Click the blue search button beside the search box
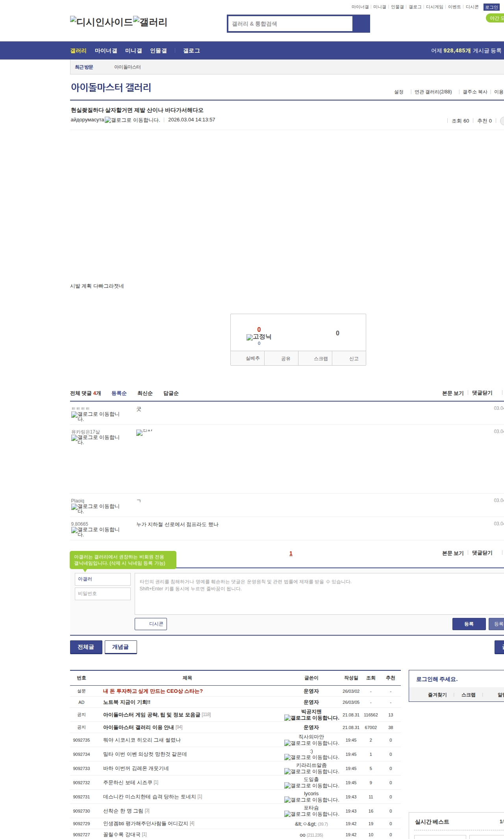 (x=361, y=24)
